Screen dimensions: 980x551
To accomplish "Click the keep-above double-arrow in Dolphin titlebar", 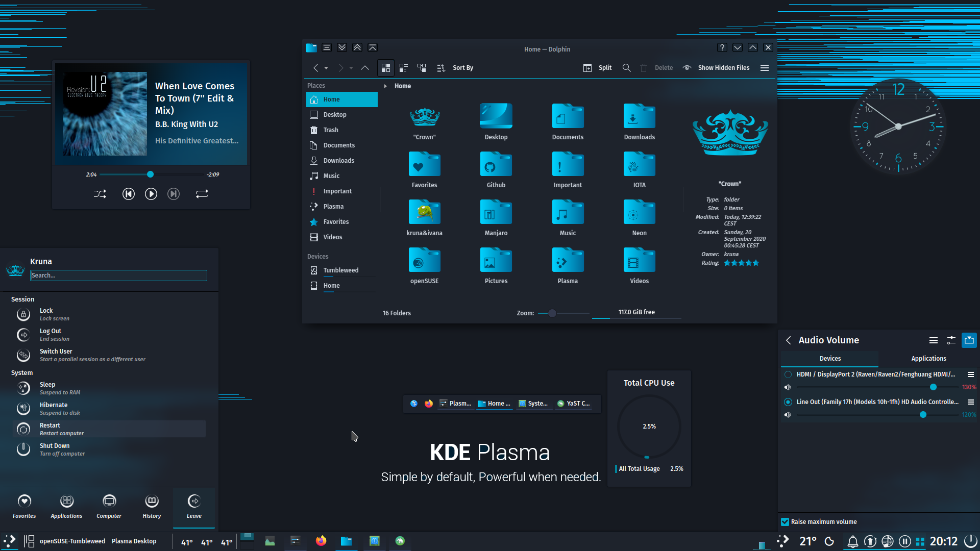I will tap(357, 47).
